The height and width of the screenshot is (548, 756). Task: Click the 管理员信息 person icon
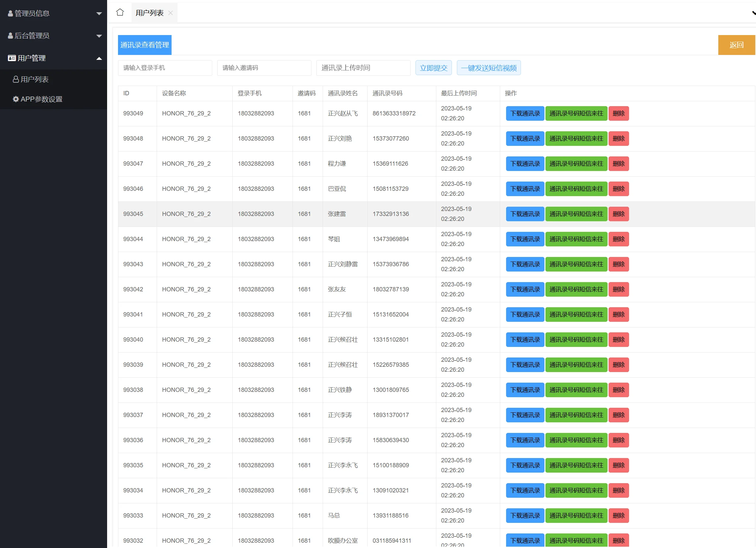[x=10, y=13]
